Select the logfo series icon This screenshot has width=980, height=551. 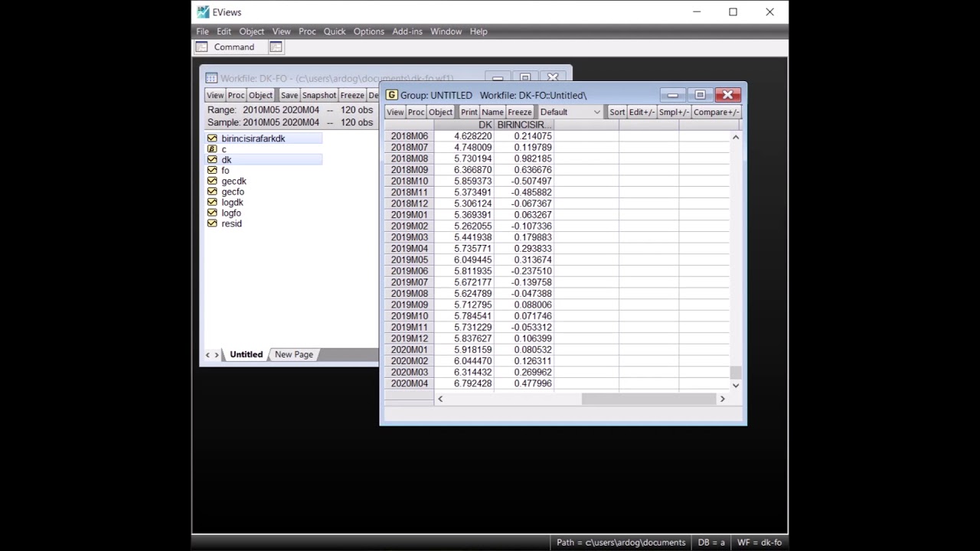[x=212, y=213]
